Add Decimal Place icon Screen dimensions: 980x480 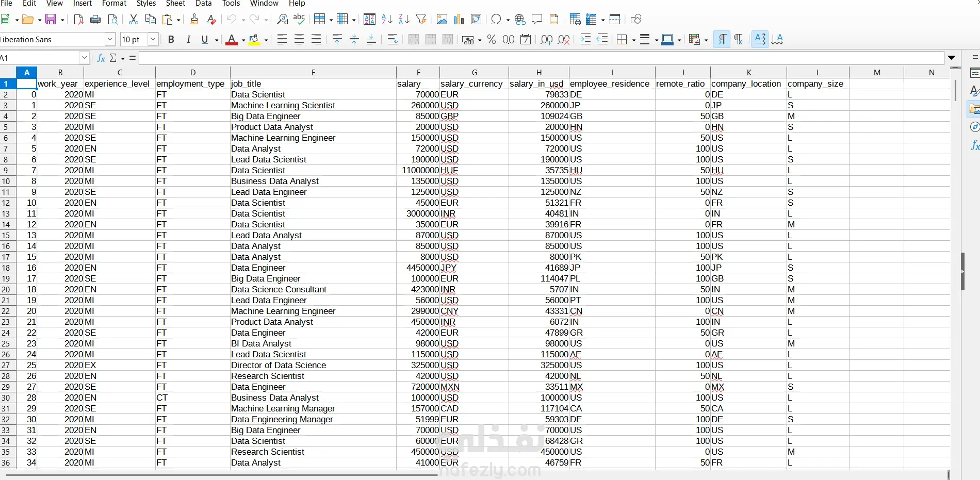click(x=547, y=40)
